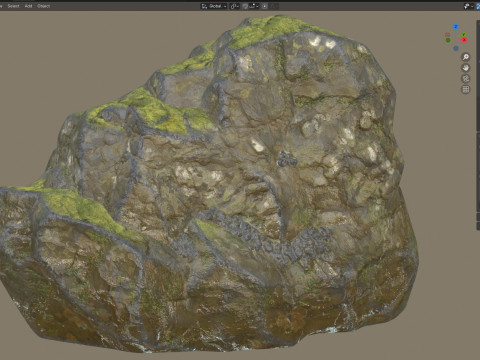Click the blue Z axis on navigation gizmo
Image resolution: width=480 pixels, height=360 pixels.
pyautogui.click(x=456, y=27)
